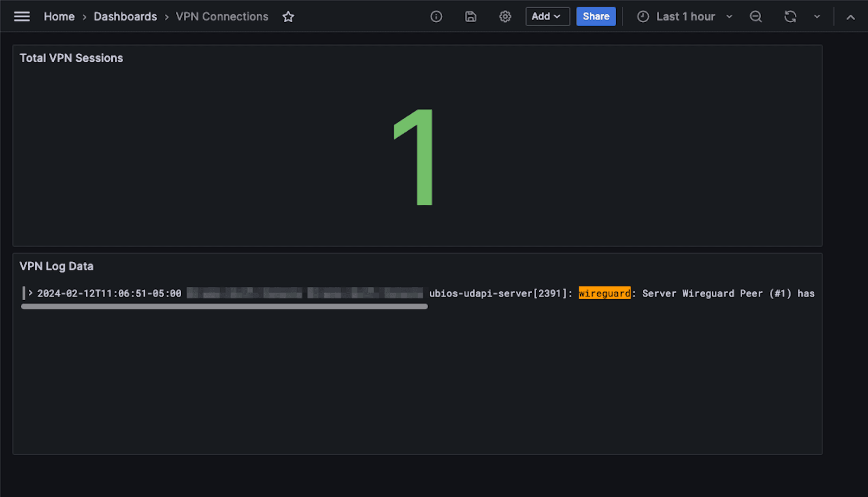The image size is (868, 497).
Task: Save the dashboard using the save icon
Action: 470,16
